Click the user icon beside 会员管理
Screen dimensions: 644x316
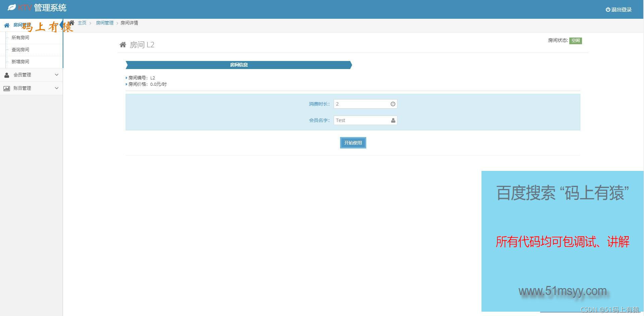tap(7, 75)
